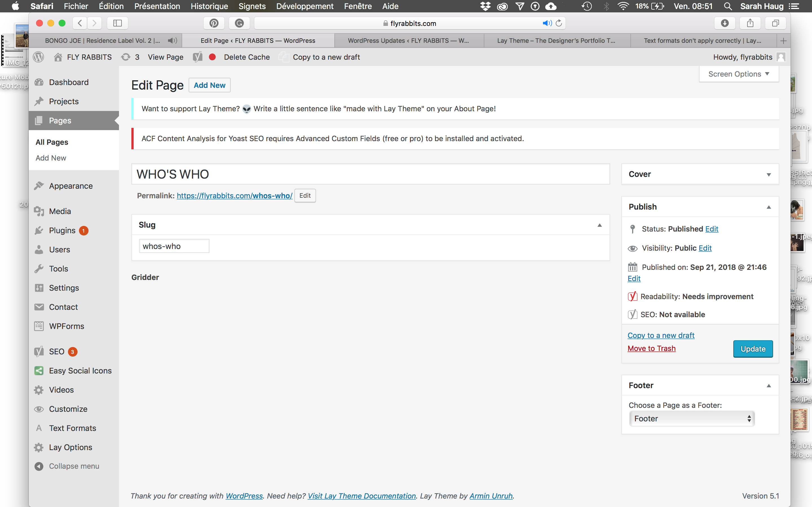Click the WordPress logo in admin bar
The height and width of the screenshot is (507, 812).
pos(39,57)
